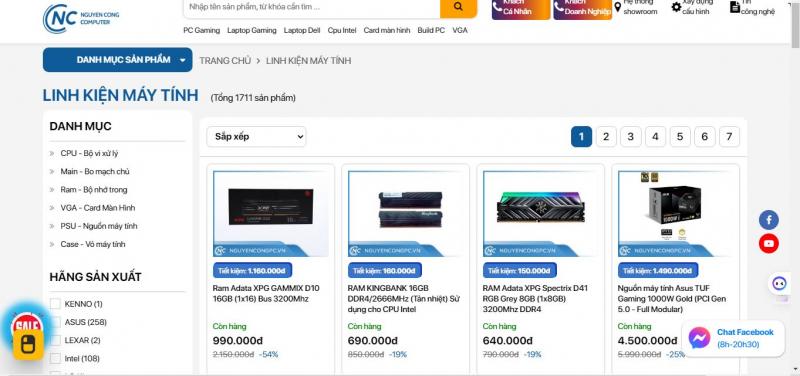Open the PC Gaming menu link
Viewport: 800px width, 376px height.
pos(202,30)
